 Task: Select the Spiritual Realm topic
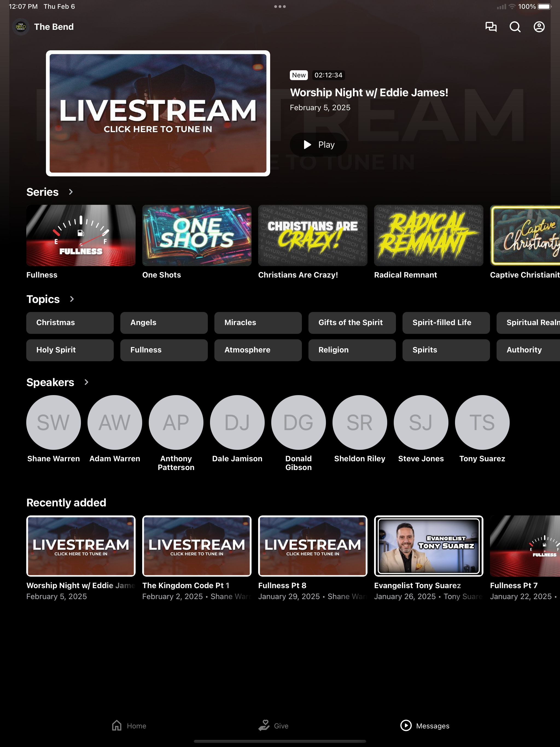pyautogui.click(x=528, y=323)
